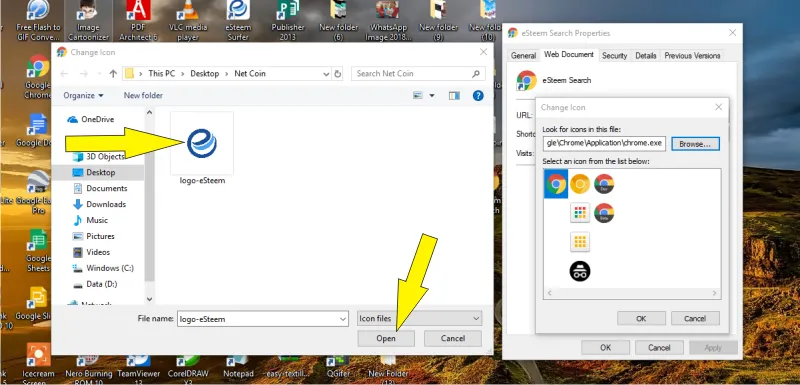Viewport: 800px width, 385px height.
Task: Select Windows (C:) drive
Action: [x=110, y=268]
